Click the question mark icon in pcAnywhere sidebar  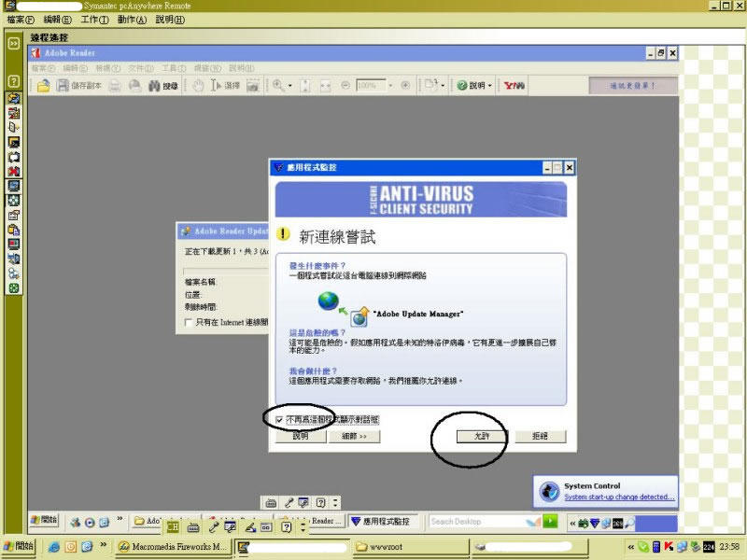pos(14,81)
